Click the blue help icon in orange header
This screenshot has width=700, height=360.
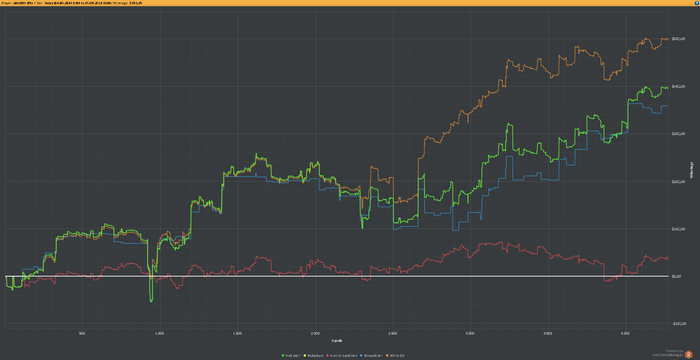[x=697, y=3]
